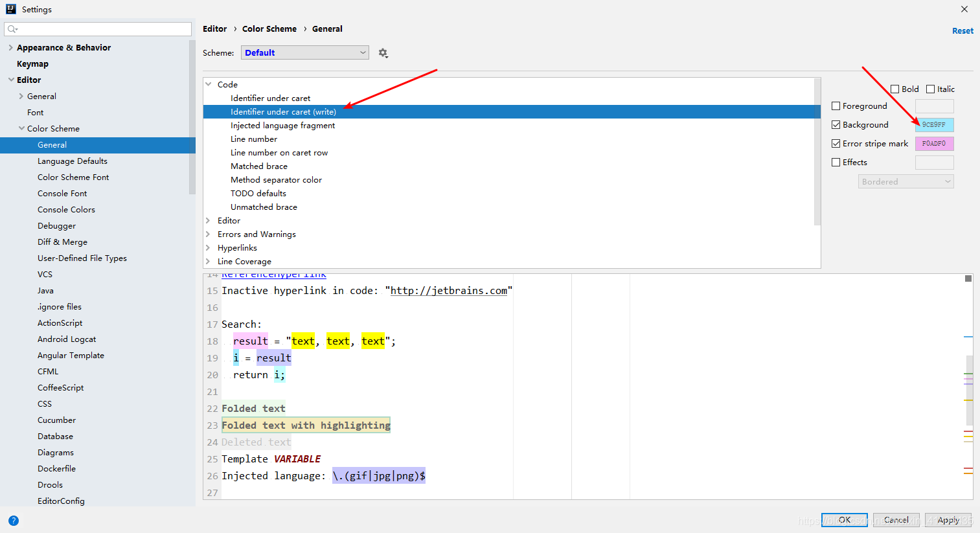Viewport: 980px width, 533px height.
Task: Click the jetbrains.com hyperlink in preview
Action: [x=449, y=291]
